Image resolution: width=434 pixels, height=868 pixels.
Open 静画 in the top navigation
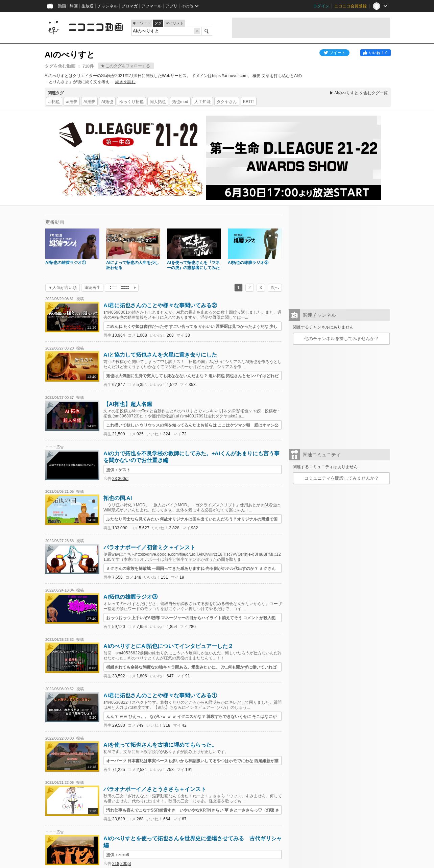(x=73, y=6)
